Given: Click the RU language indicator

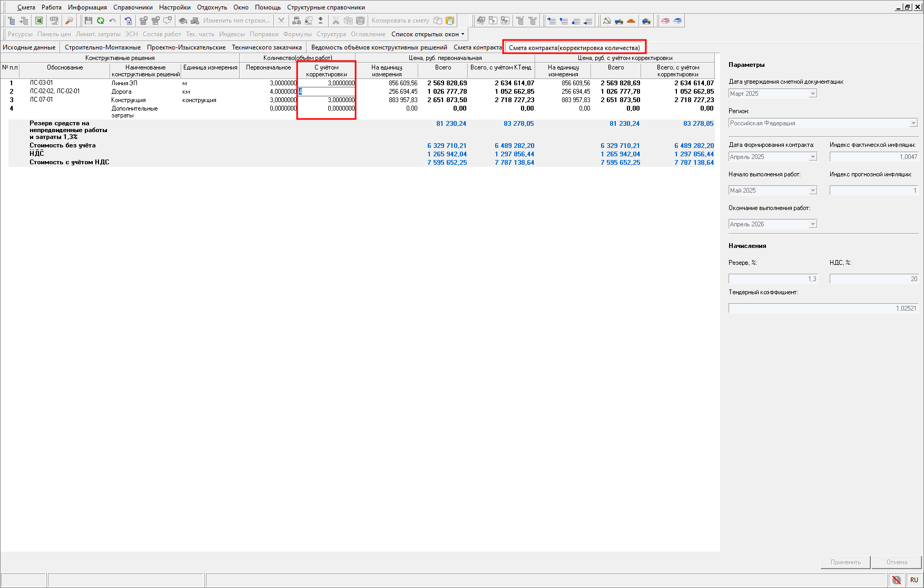Looking at the screenshot, I should [914, 580].
